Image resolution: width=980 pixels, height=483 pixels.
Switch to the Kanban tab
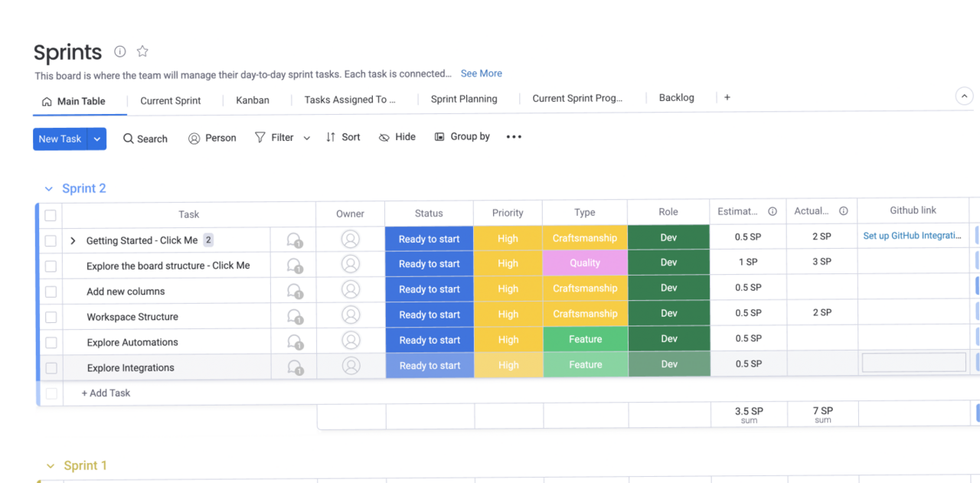pyautogui.click(x=252, y=100)
